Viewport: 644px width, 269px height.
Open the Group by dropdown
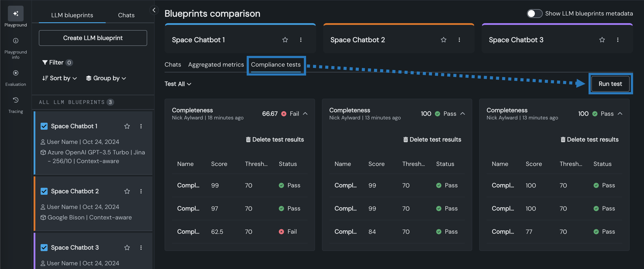(x=106, y=78)
